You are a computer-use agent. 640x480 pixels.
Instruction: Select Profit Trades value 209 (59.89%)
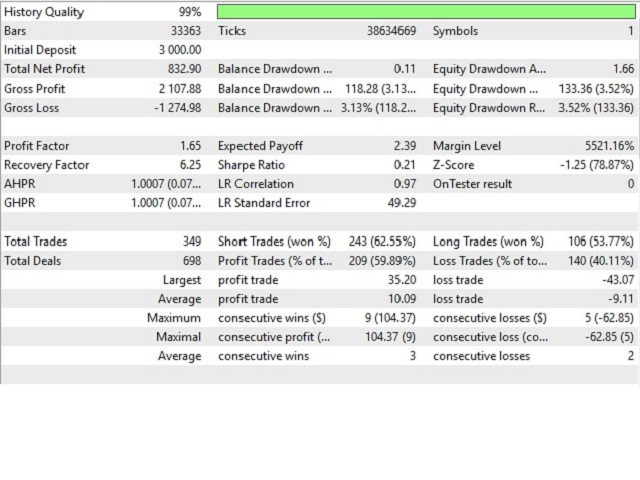point(382,261)
